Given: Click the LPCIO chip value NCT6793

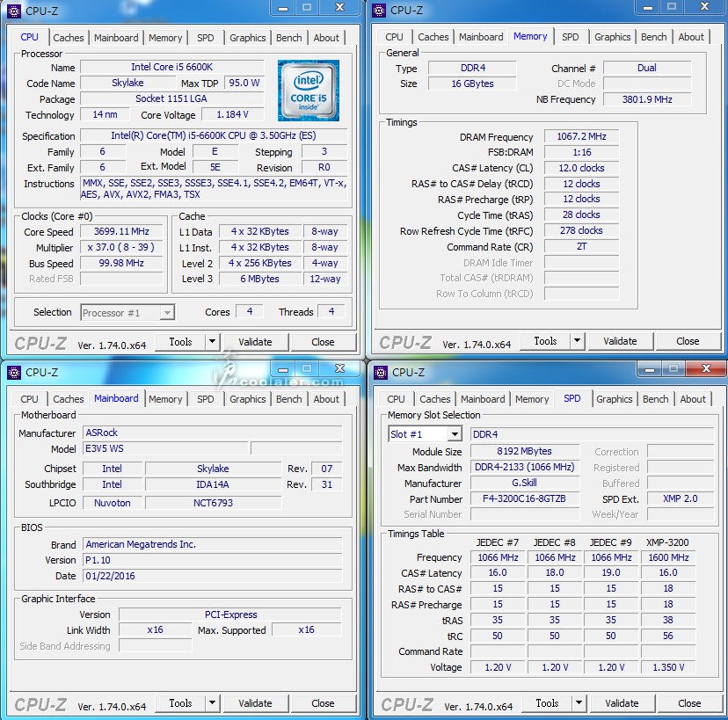Looking at the screenshot, I should (213, 503).
